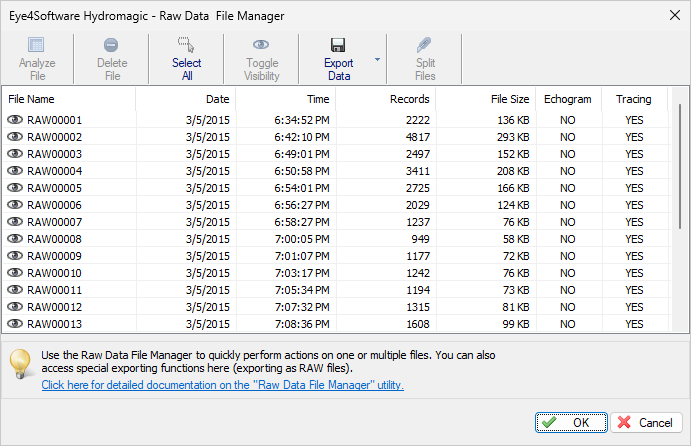Select the RAW00009 file name
The image size is (691, 446).
(55, 256)
